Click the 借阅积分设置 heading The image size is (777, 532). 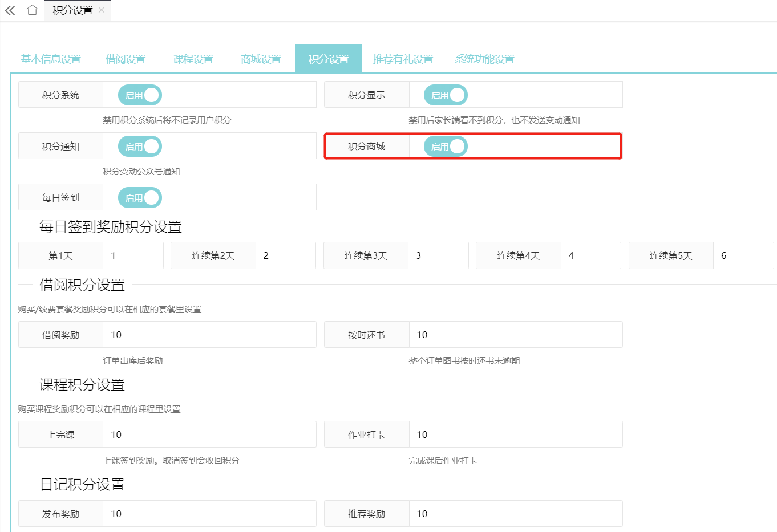(82, 285)
